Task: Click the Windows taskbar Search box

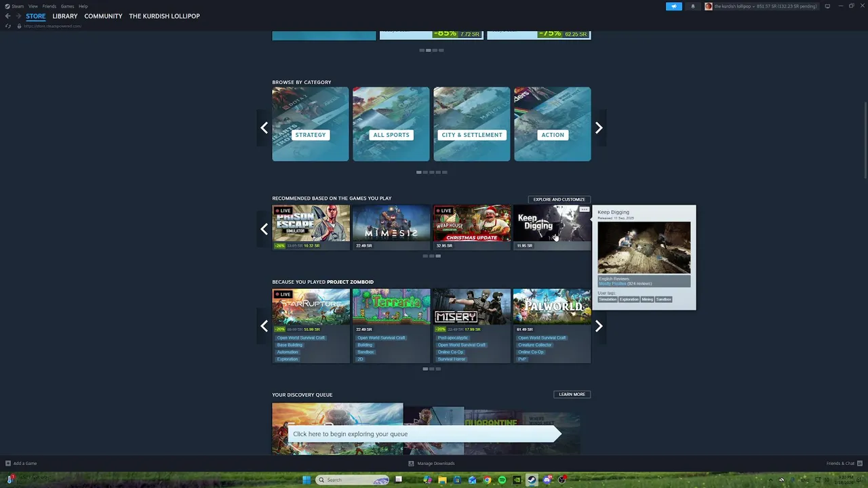Action: point(353,480)
